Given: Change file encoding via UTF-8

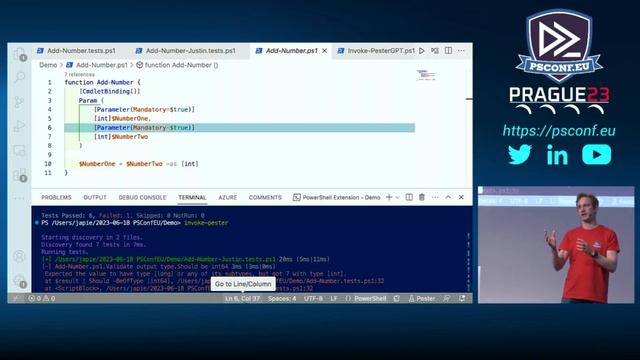Looking at the screenshot, I should pos(313,298).
